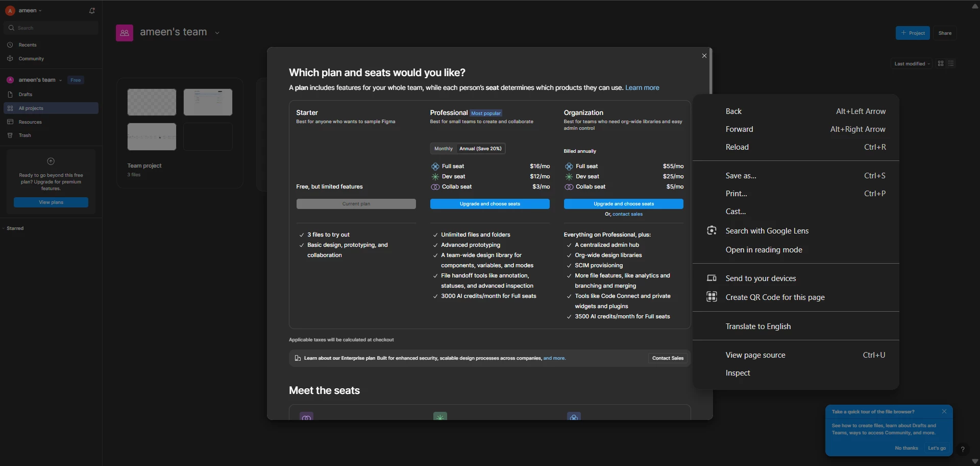Image resolution: width=980 pixels, height=466 pixels.
Task: Click the pink team avatar icon
Action: tap(125, 33)
